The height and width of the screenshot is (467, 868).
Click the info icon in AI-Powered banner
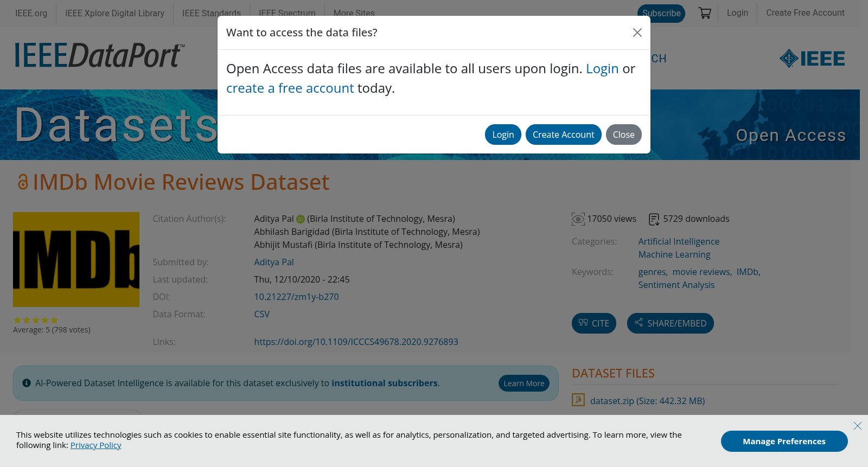[26, 383]
